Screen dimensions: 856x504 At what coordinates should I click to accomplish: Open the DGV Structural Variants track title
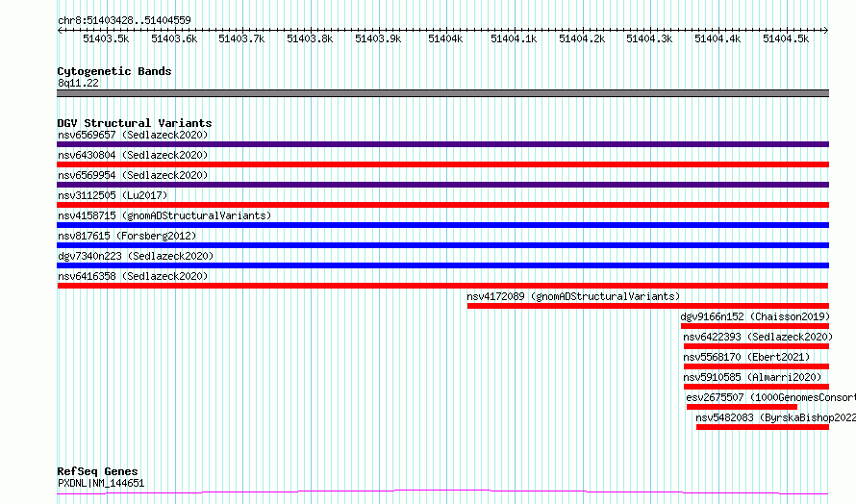click(x=135, y=123)
